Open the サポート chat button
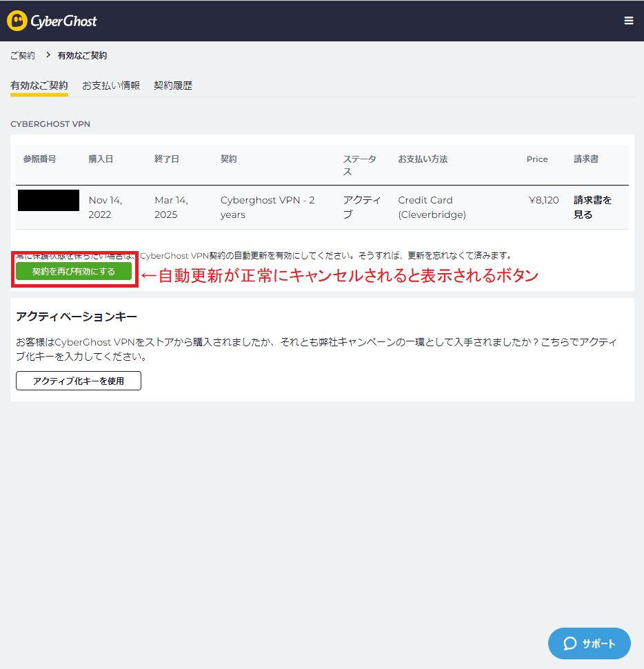The height and width of the screenshot is (669, 644). tap(589, 643)
